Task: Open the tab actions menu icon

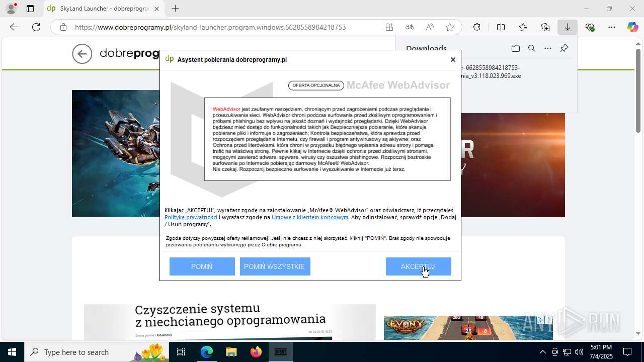Action: [30, 9]
